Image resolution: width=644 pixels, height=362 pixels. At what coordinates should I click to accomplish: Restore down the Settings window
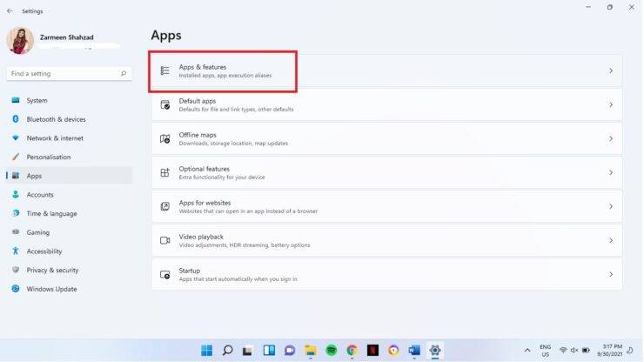pyautogui.click(x=610, y=7)
